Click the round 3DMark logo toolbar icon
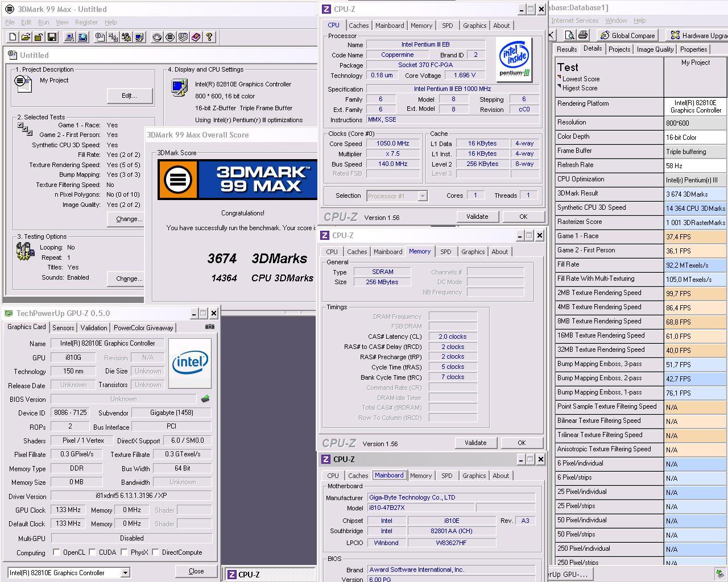The image size is (728, 582). click(x=170, y=37)
